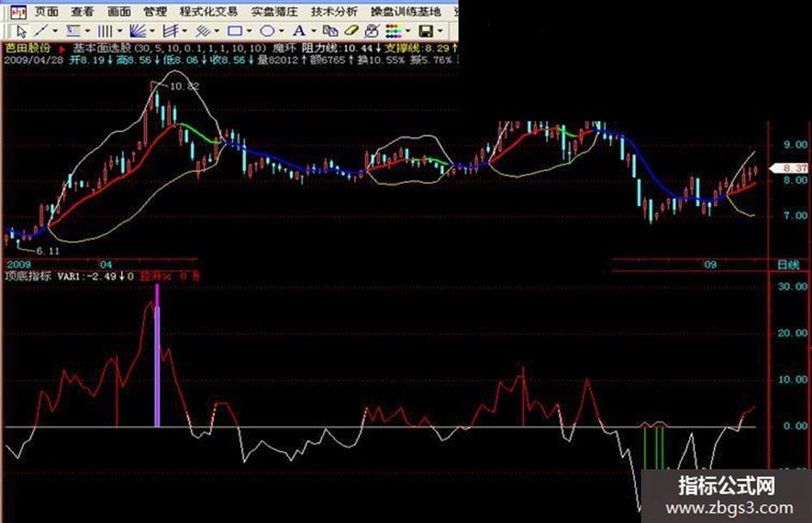Click the VAR1:-2.49 value
This screenshot has width=812, height=523.
click(x=87, y=277)
